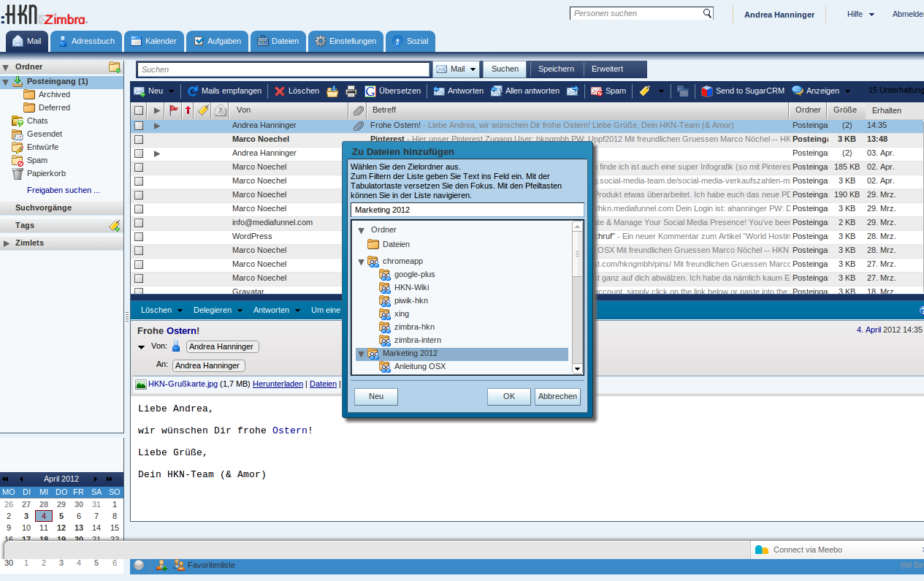Tick the checkbox for Marco Noechel Pinterest mail
Image resolution: width=924 pixels, height=581 pixels.
pos(139,139)
